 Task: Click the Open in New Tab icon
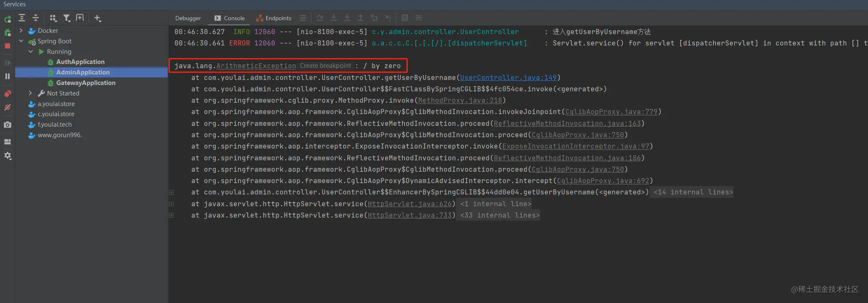click(x=80, y=18)
